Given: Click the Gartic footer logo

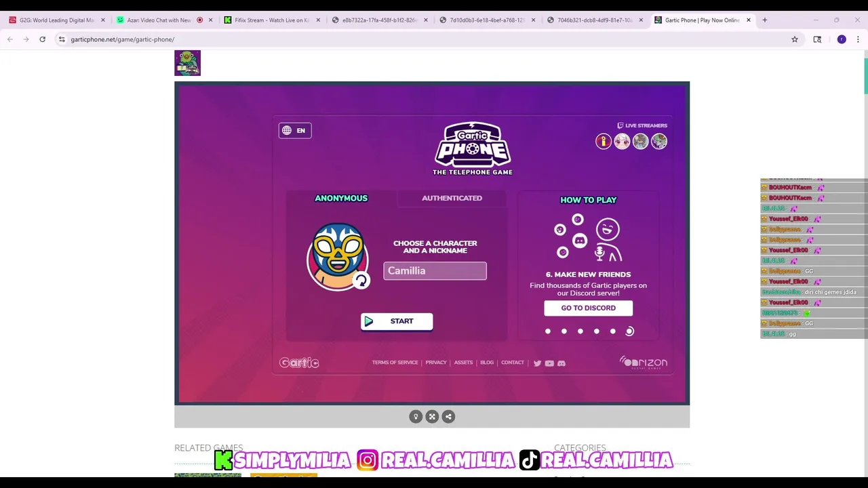Looking at the screenshot, I should [x=299, y=363].
